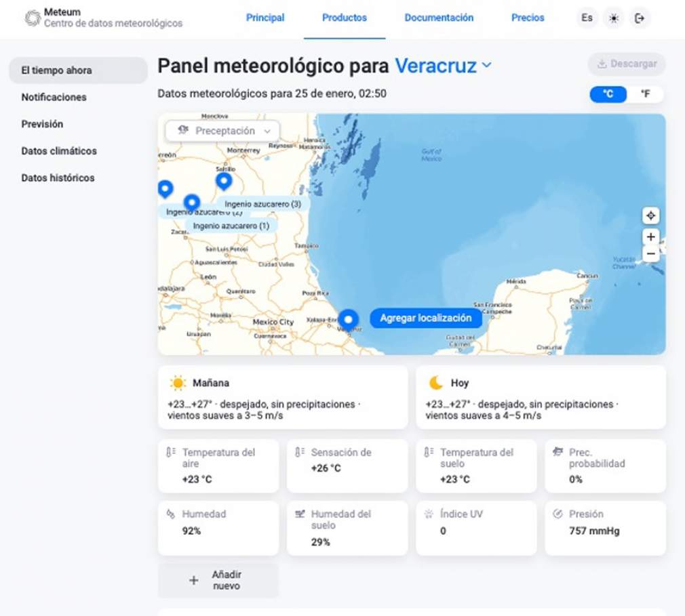Image resolution: width=685 pixels, height=616 pixels.
Task: Open Datos históricos in the sidebar
Action: click(x=58, y=178)
